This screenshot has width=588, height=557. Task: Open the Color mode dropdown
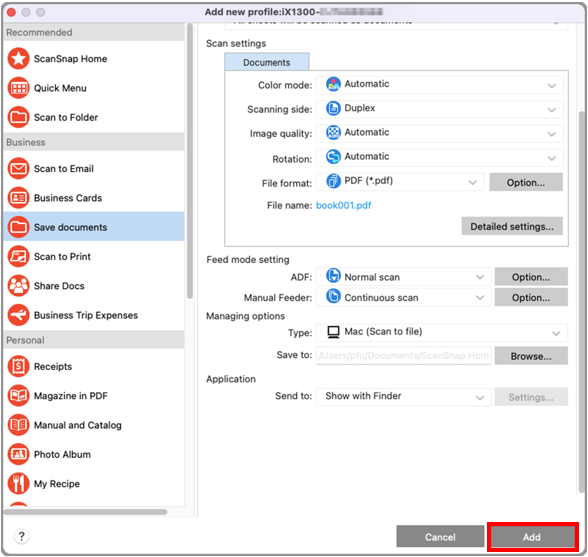click(440, 85)
